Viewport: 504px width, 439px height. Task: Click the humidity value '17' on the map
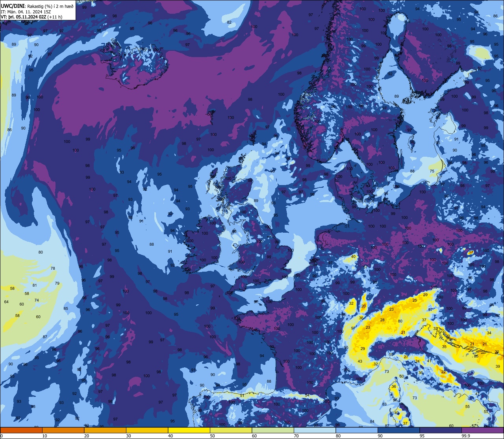click(x=471, y=252)
